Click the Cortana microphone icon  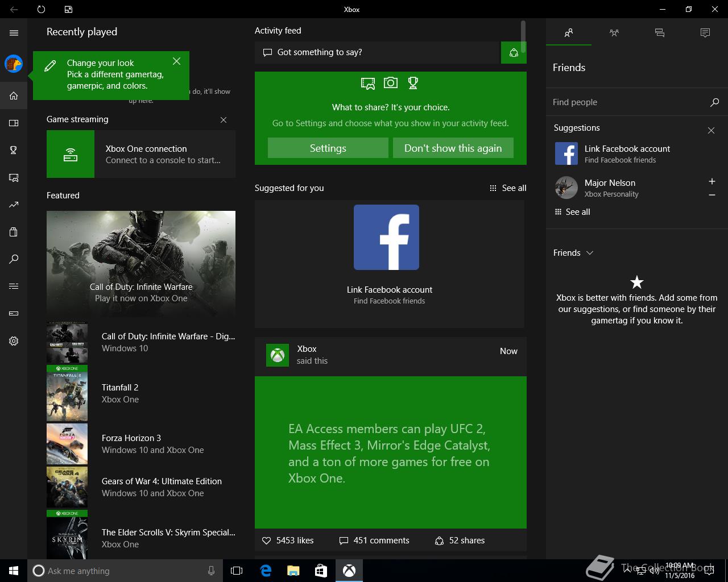212,571
